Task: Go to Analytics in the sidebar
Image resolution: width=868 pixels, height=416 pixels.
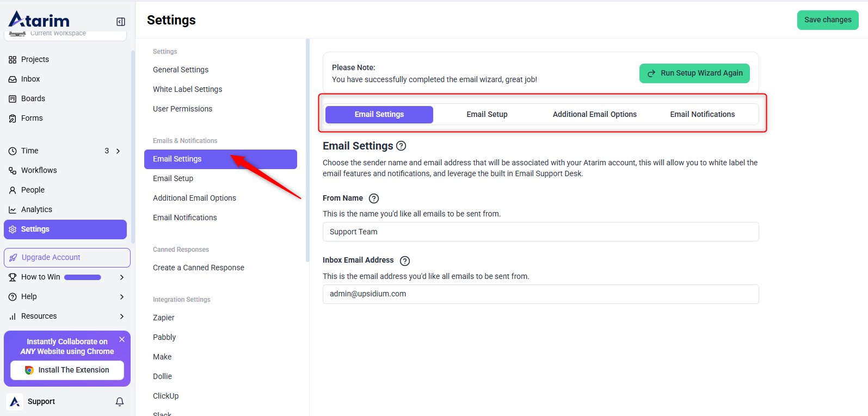Action: (36, 209)
